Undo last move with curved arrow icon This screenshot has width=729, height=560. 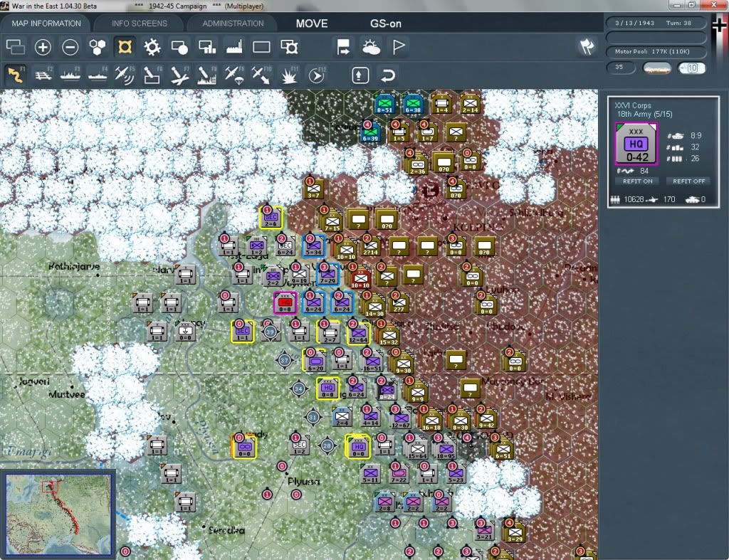click(388, 75)
